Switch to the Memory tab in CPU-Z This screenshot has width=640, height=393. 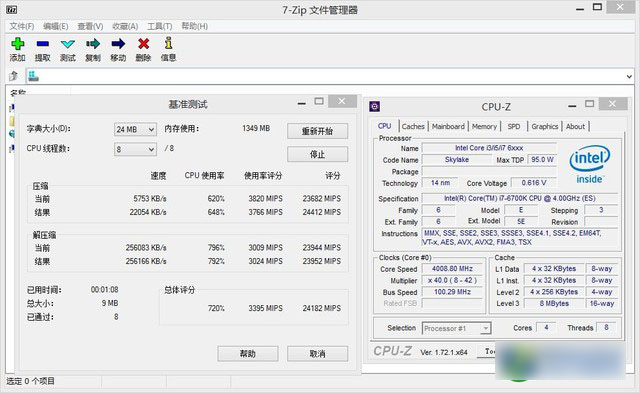(x=484, y=127)
